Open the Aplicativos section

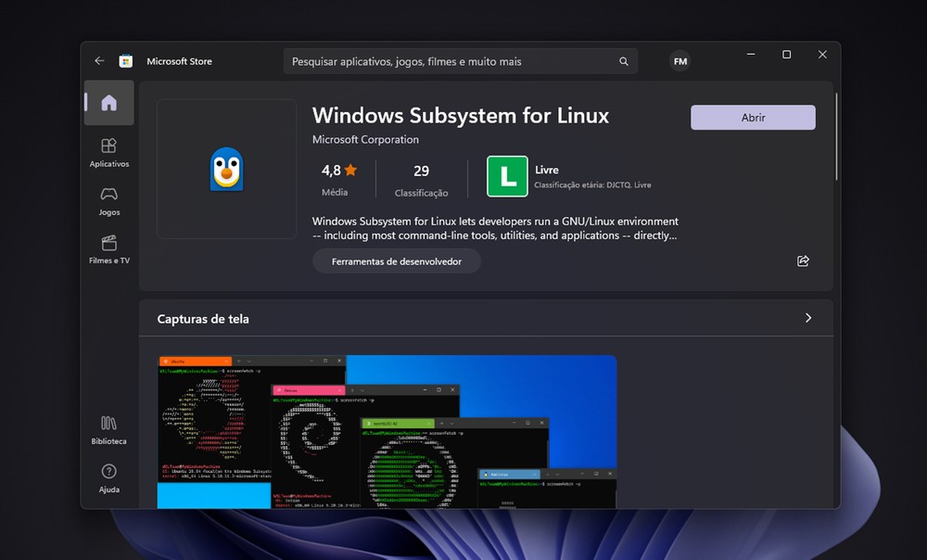click(x=108, y=153)
